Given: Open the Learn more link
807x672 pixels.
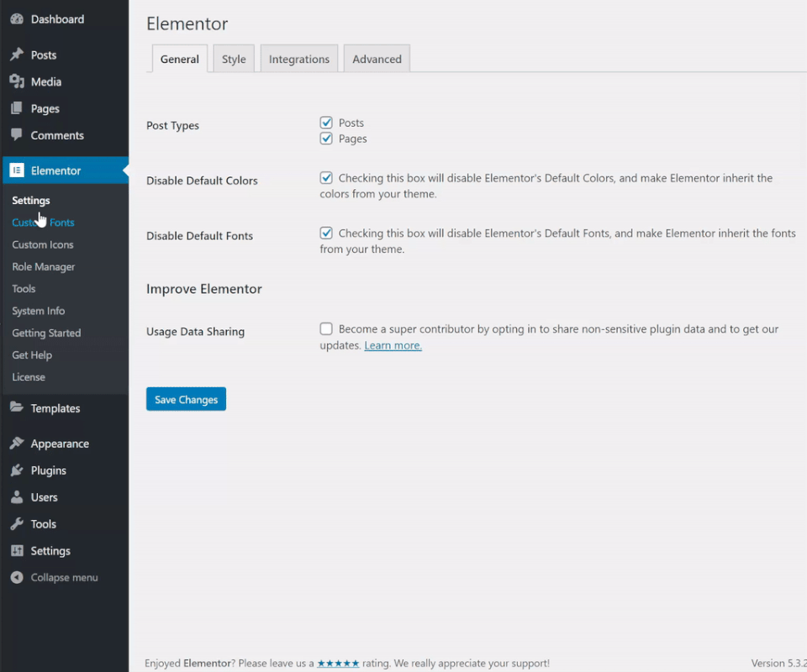Looking at the screenshot, I should (393, 345).
